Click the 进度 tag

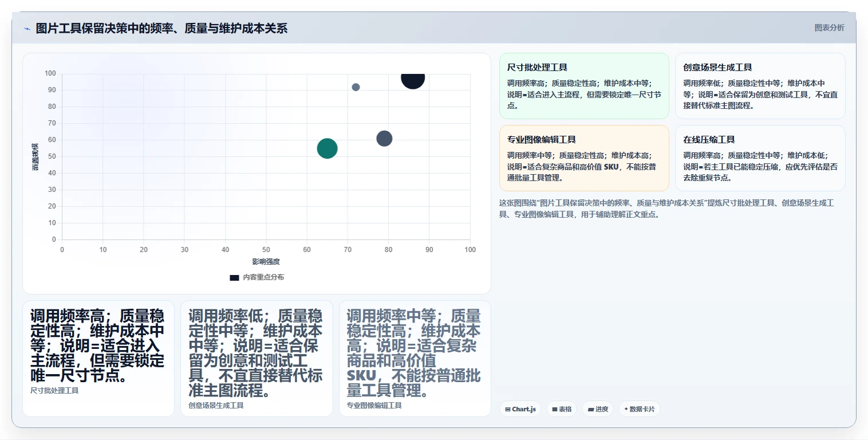coord(598,409)
